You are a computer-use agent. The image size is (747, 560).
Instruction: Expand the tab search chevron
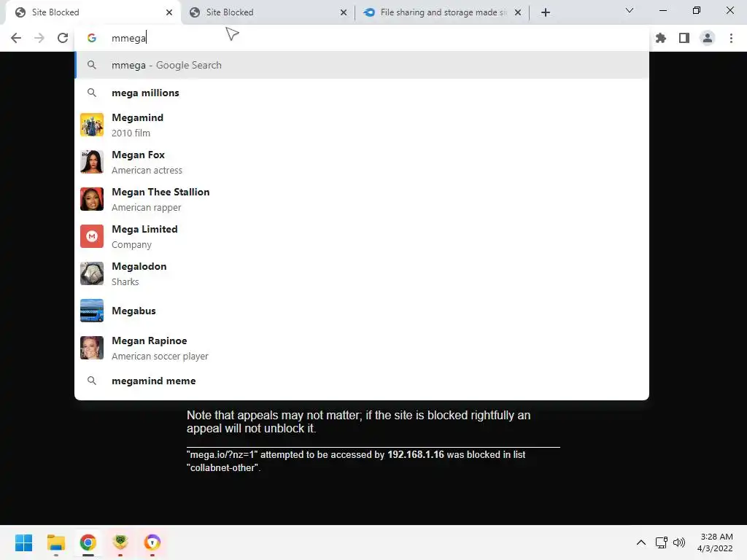click(630, 10)
